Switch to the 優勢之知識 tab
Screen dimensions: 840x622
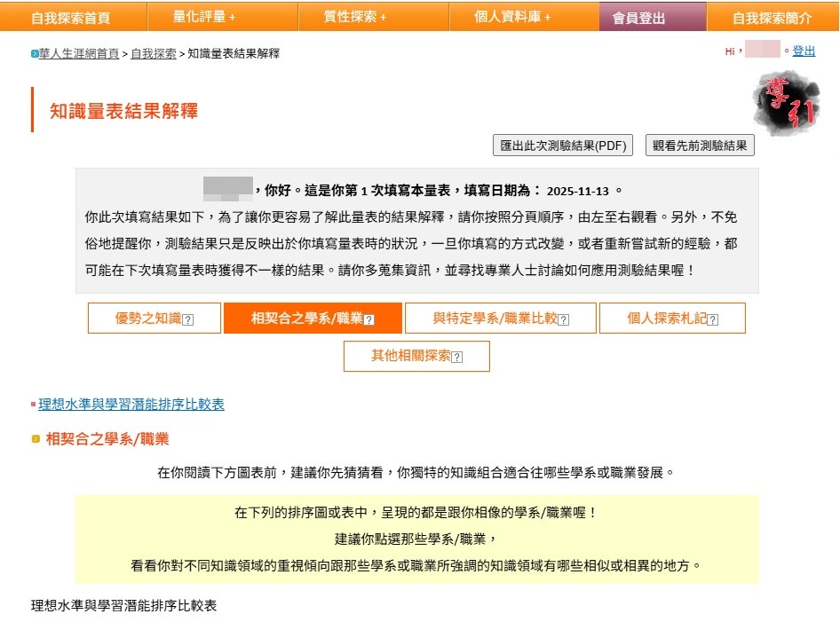pyautogui.click(x=147, y=319)
